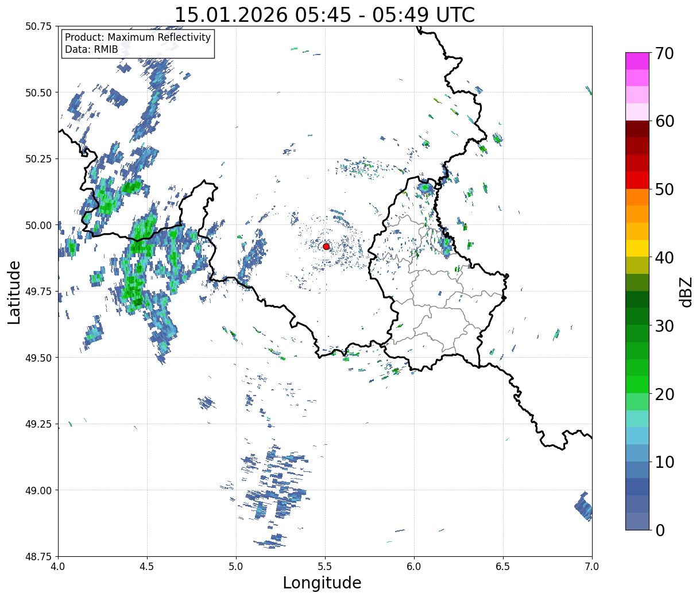Screen dimensions: 700x597
Task: Click the colorbar tick label 30
Action: [664, 326]
